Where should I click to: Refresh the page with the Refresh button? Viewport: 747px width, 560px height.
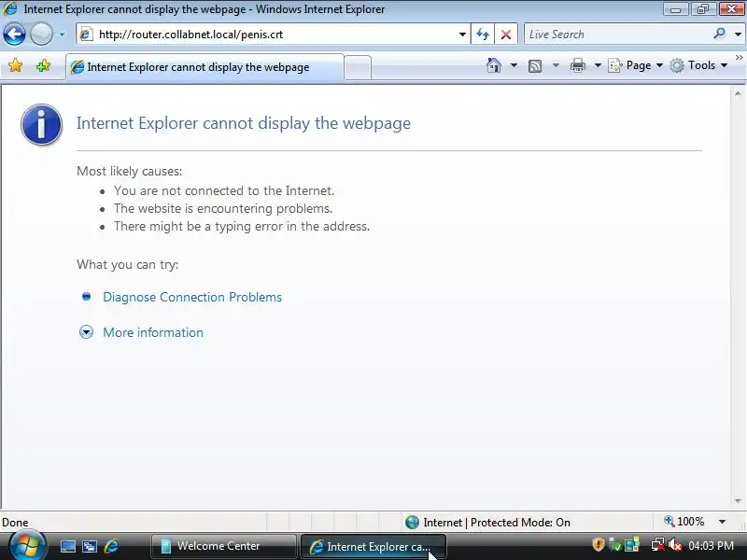click(483, 35)
